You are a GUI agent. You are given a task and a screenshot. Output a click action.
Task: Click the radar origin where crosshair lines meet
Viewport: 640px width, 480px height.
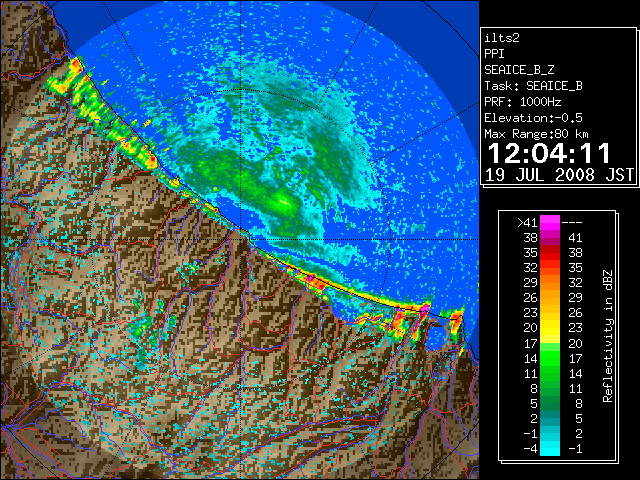click(241, 239)
